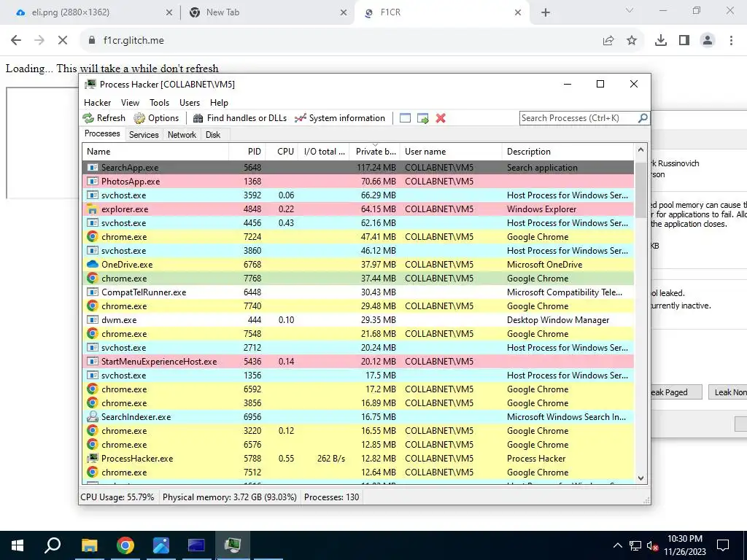Open the Tools menu

pos(159,102)
